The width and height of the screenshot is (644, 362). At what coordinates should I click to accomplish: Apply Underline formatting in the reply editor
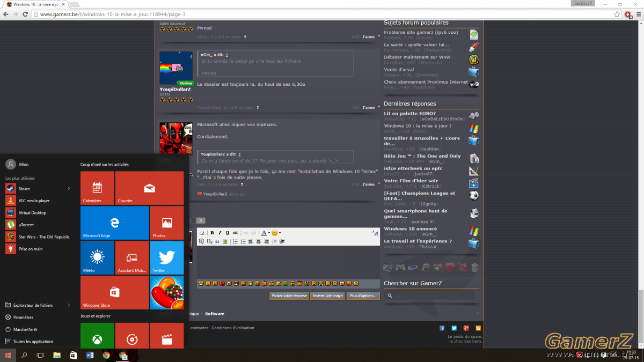point(228,233)
